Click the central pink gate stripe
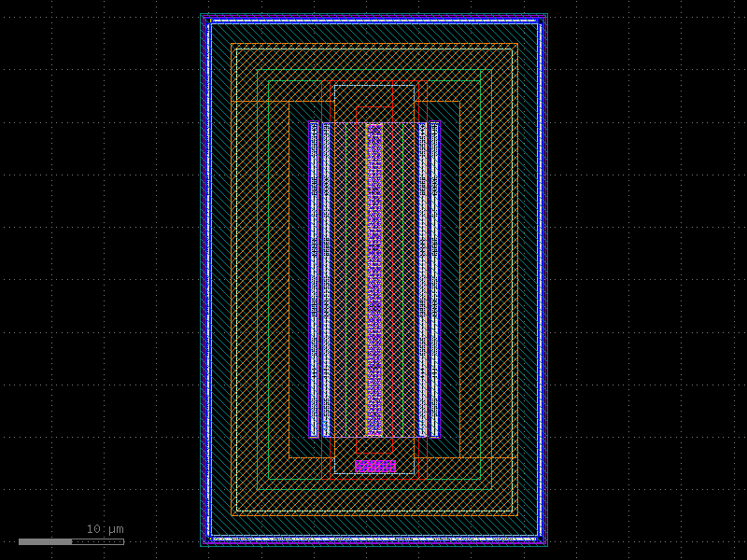The height and width of the screenshot is (560, 747). (x=373, y=280)
